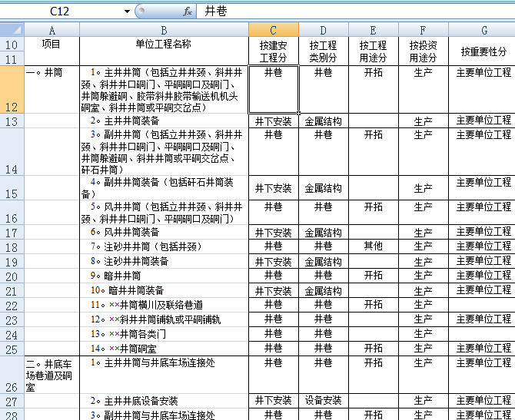This screenshot has height=420, width=515.
Task: Click the 按投资用途分 header cell
Action: tap(423, 51)
